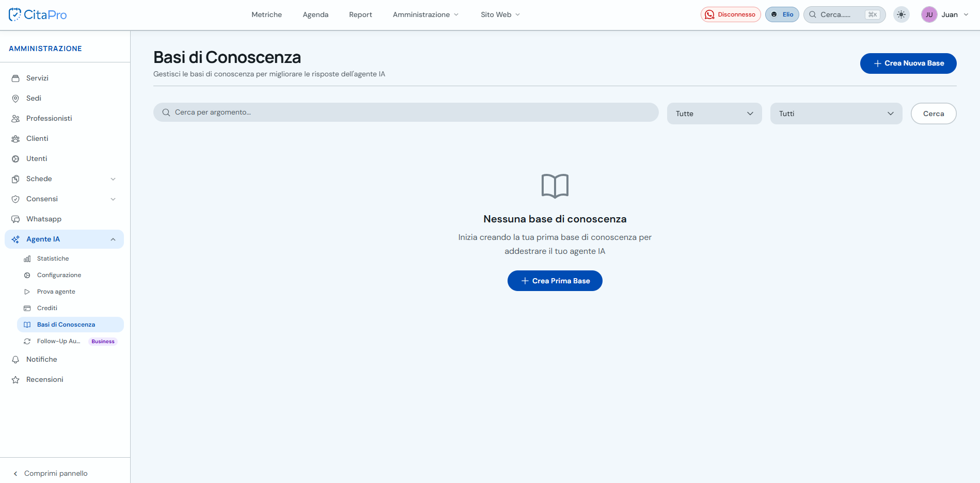Open the Recensioni sidebar item
This screenshot has width=980, height=483.
click(x=65, y=379)
